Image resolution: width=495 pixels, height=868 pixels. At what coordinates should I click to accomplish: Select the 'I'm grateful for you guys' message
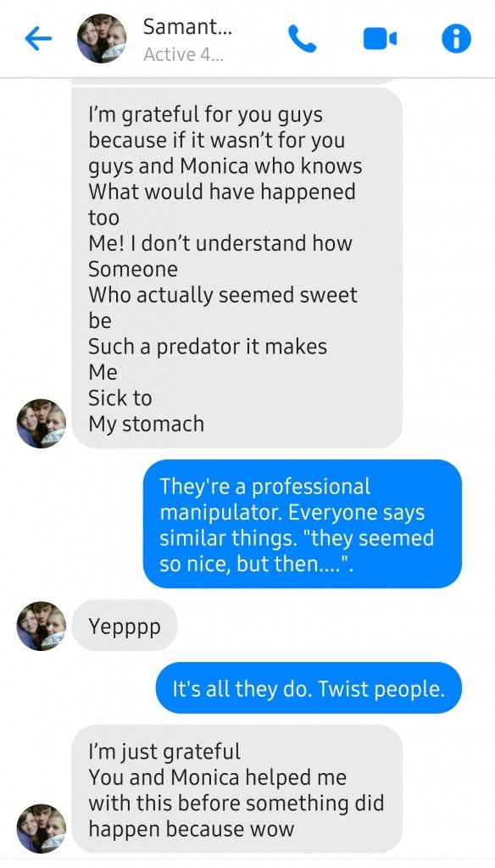(237, 268)
